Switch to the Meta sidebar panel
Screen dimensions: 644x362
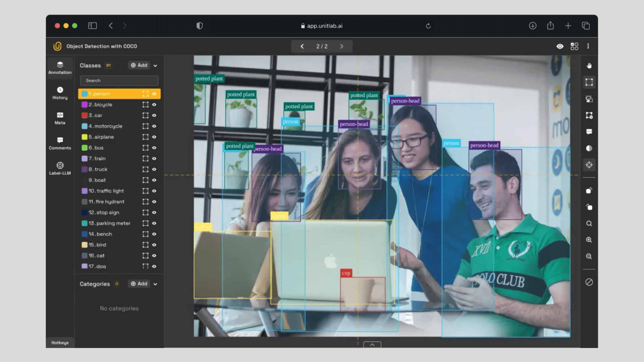[60, 118]
